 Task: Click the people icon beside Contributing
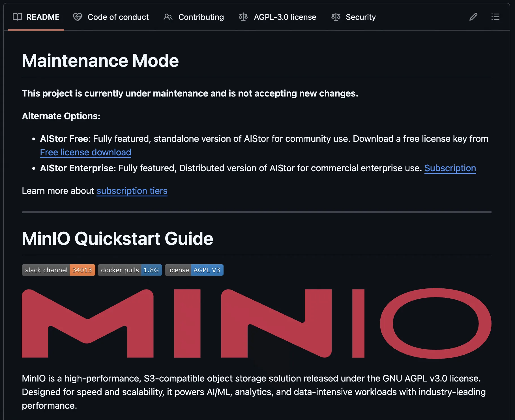tap(168, 17)
